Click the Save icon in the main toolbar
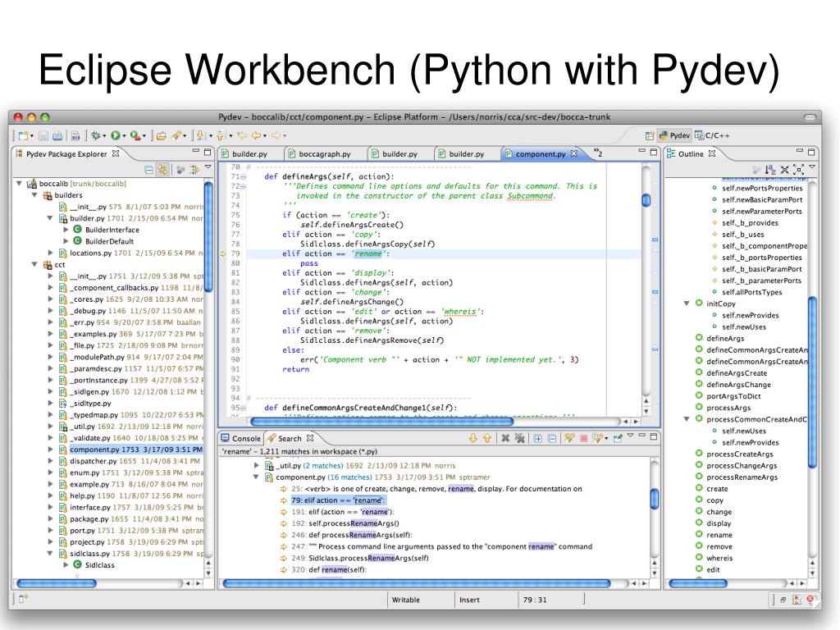Screen dimensions: 840x630 coord(43,135)
